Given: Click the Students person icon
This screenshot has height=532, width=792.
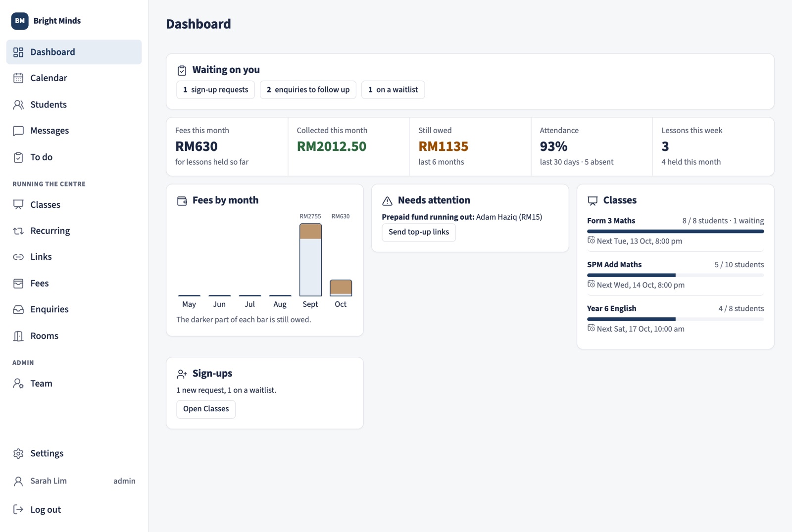Looking at the screenshot, I should click(x=18, y=104).
